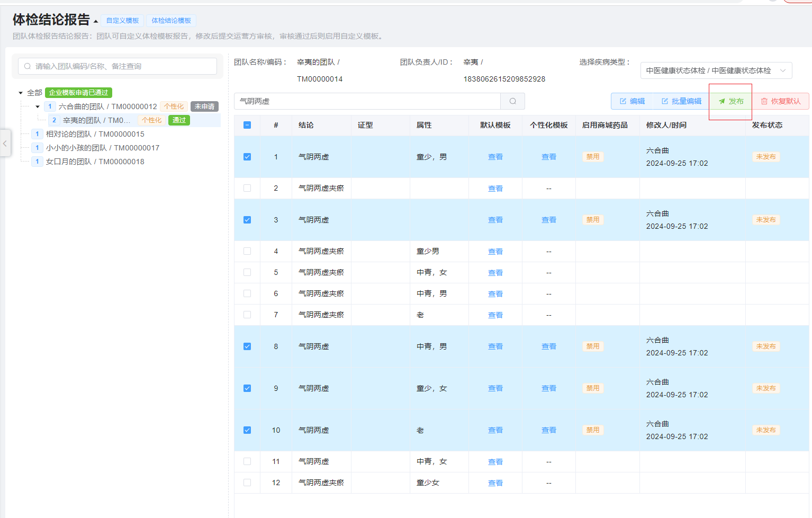
Task: Collapse the left panel with the arrow handle
Action: [x=5, y=144]
